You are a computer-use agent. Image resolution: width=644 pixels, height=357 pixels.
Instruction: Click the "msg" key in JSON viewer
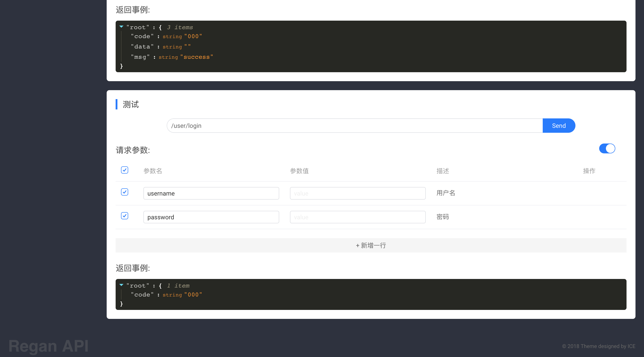coord(140,57)
